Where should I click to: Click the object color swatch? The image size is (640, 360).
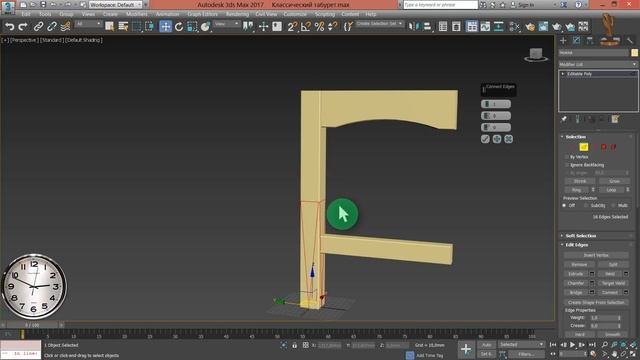point(634,53)
